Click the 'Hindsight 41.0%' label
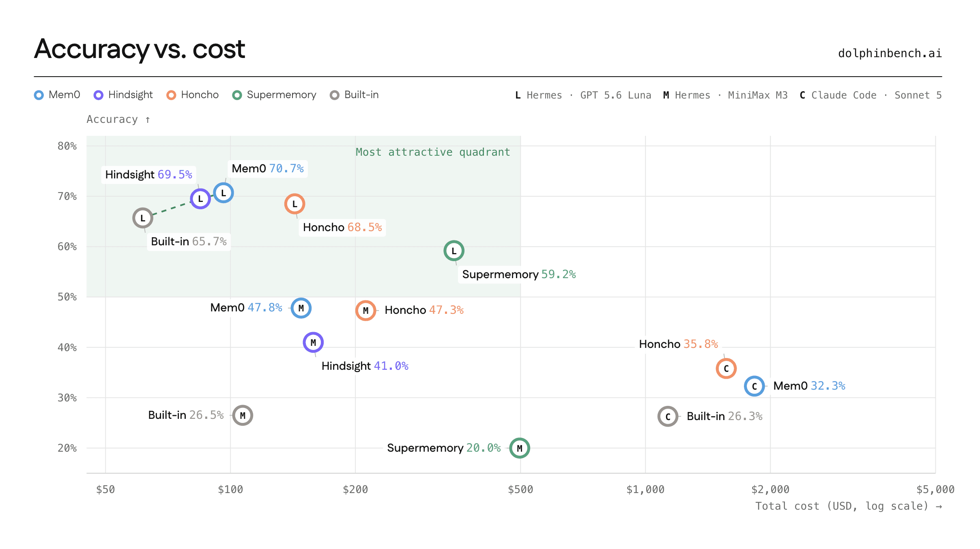The width and height of the screenshot is (980, 549). 365,366
